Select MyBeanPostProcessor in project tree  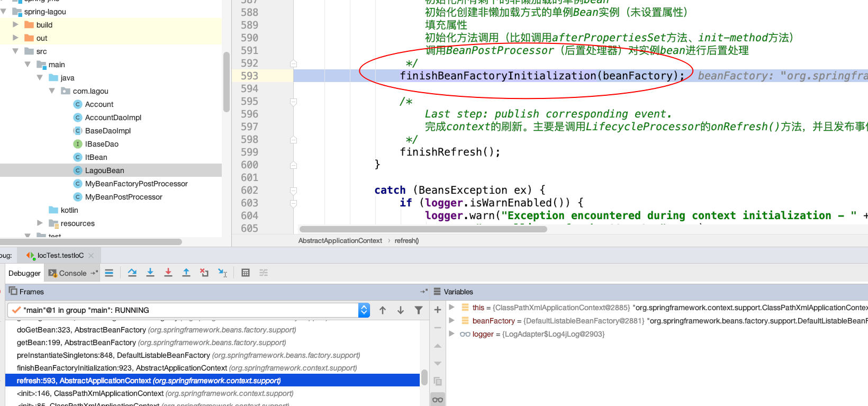pos(124,197)
